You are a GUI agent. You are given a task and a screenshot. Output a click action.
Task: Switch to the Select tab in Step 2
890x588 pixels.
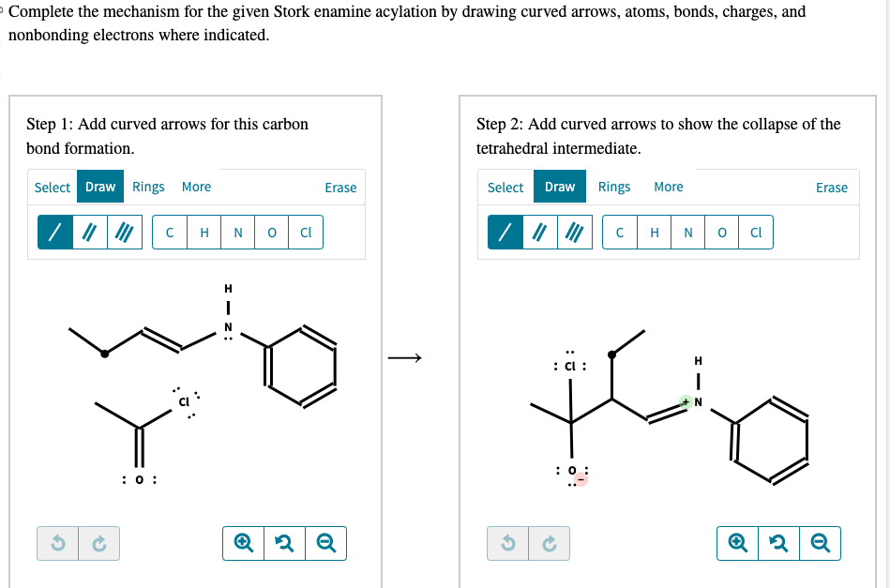pos(505,187)
